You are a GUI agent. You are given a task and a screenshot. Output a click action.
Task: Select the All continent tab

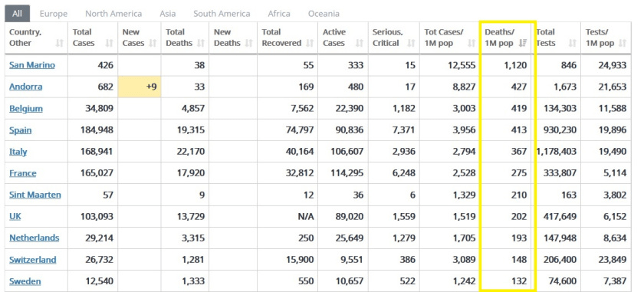tap(17, 14)
